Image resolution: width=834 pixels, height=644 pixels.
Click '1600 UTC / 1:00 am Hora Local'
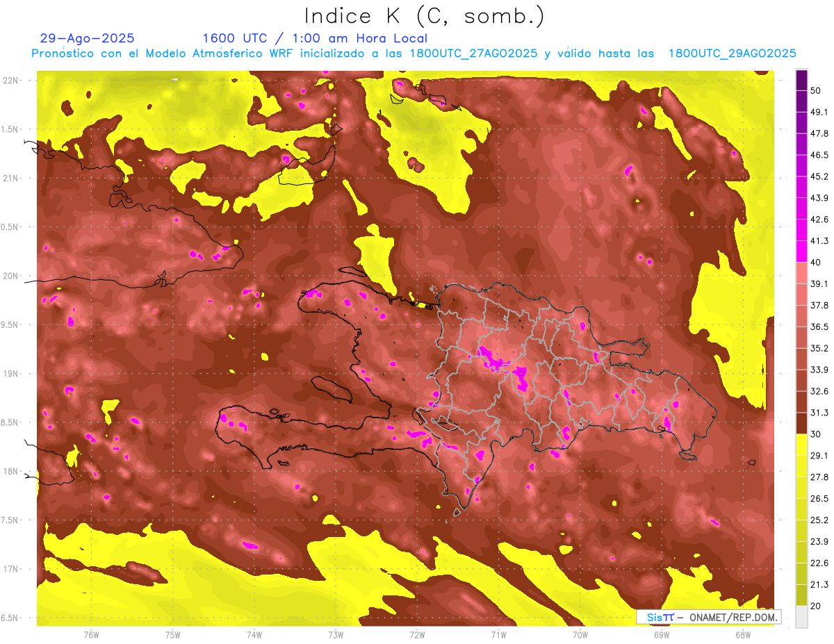[x=315, y=38]
